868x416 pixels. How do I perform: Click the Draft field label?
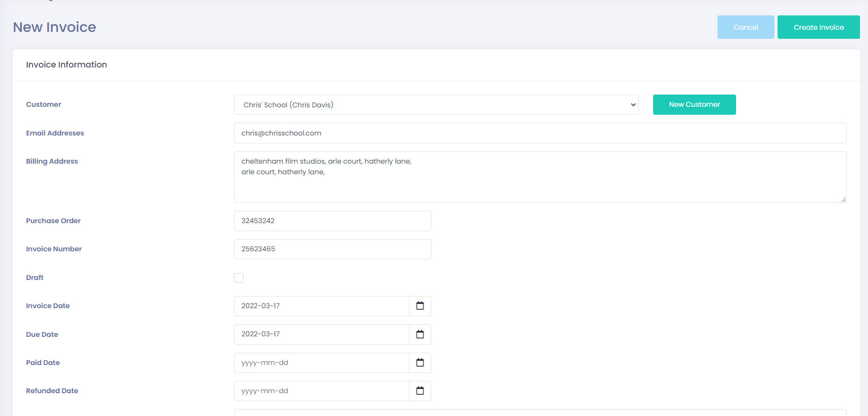(x=35, y=278)
